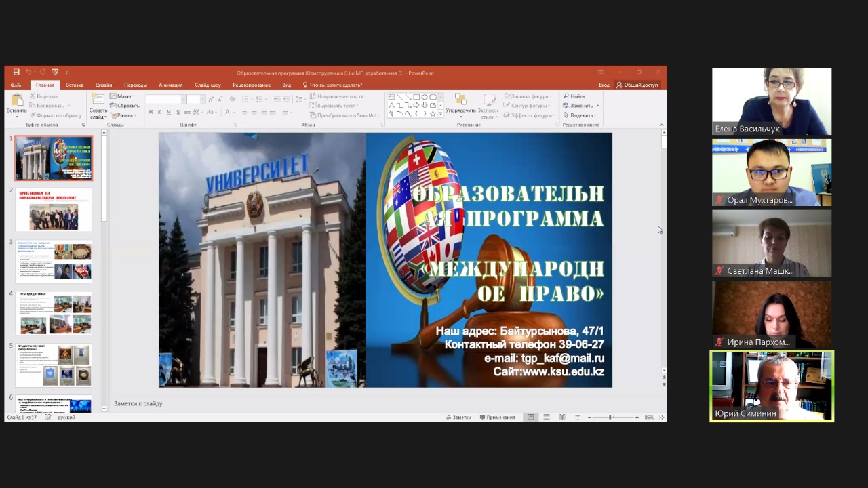This screenshot has width=868, height=488.
Task: Adjust the zoom slider handle in status bar
Action: 610,418
